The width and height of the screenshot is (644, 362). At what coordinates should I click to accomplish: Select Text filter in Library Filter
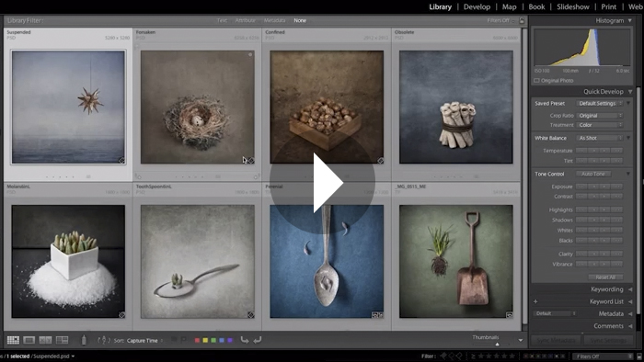222,20
